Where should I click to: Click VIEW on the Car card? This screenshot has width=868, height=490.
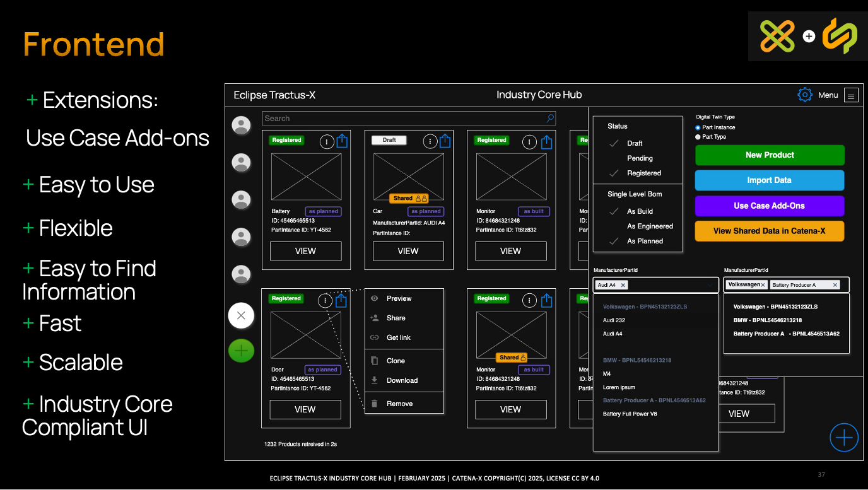click(x=408, y=251)
